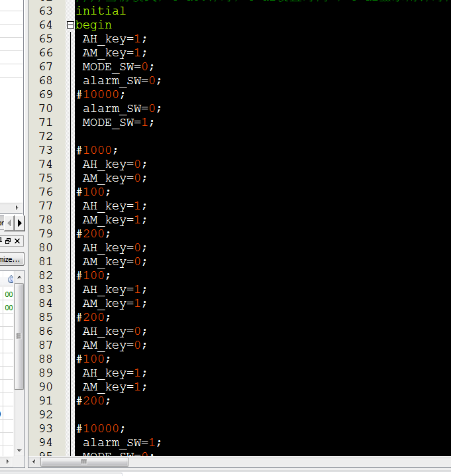
Task: Place cursor at alarm_SW=1 on line 94
Action: (x=122, y=443)
